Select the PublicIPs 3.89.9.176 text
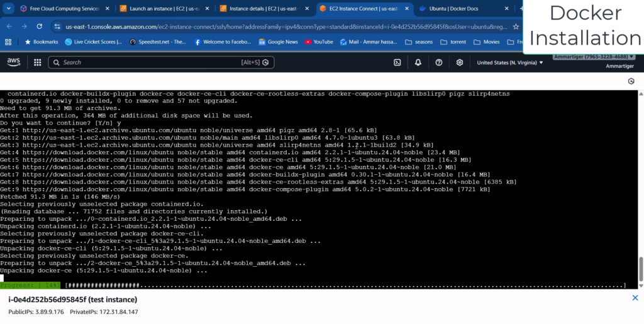 pos(36,312)
